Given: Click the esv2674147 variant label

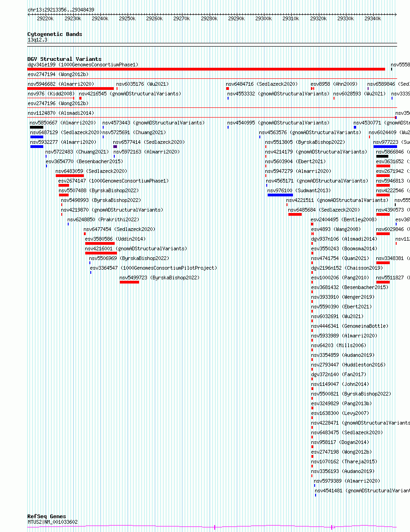Looking at the screenshot, I should 113,181.
